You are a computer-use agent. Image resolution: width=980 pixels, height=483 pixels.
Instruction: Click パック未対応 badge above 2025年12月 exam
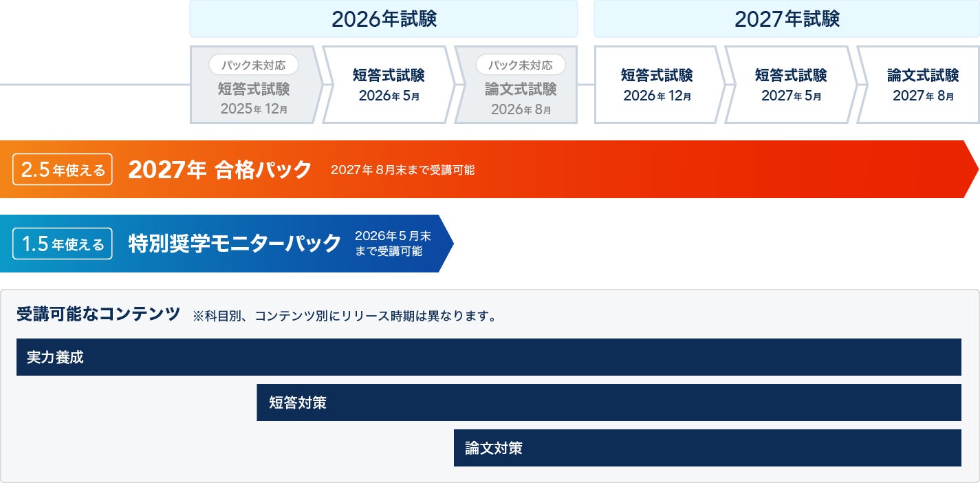tap(253, 65)
